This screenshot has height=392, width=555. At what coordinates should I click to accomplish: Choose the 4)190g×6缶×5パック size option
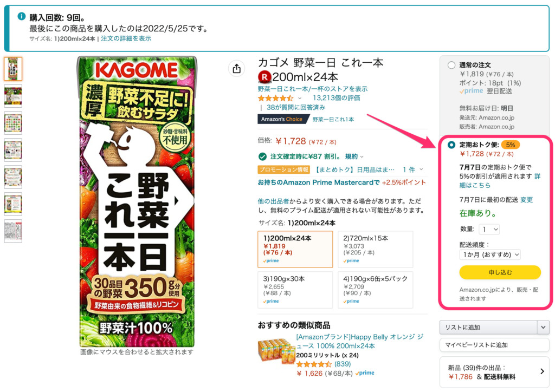(x=376, y=290)
